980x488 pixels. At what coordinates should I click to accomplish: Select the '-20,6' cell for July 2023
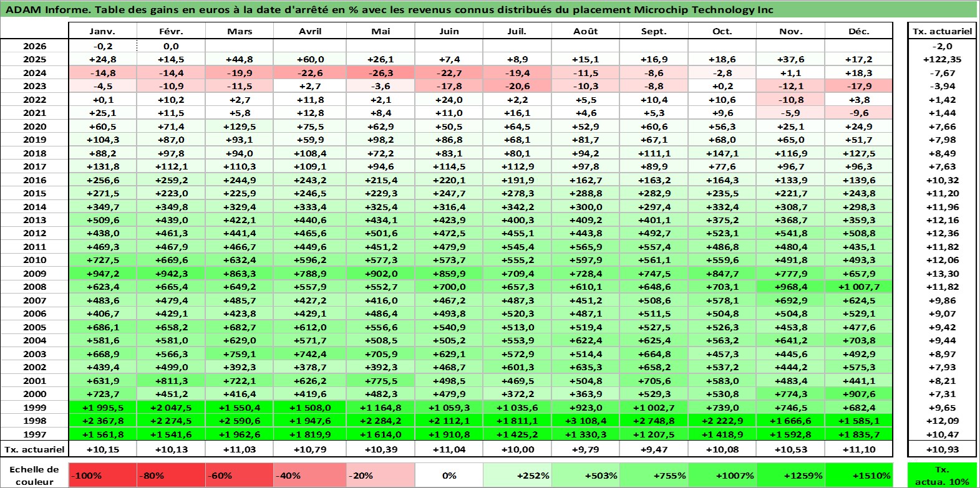tap(517, 86)
